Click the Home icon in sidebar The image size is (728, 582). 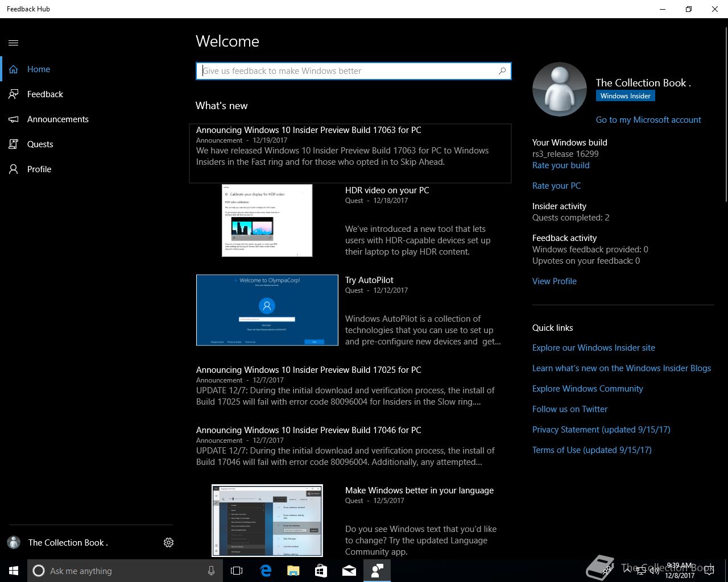click(x=14, y=69)
